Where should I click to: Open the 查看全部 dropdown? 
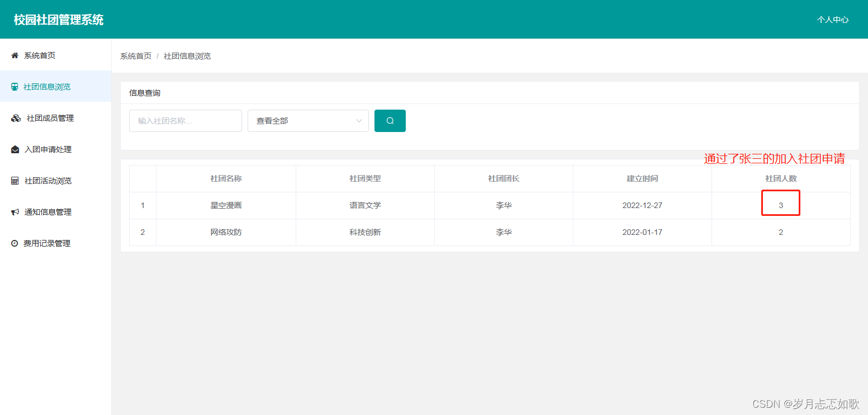click(x=308, y=121)
